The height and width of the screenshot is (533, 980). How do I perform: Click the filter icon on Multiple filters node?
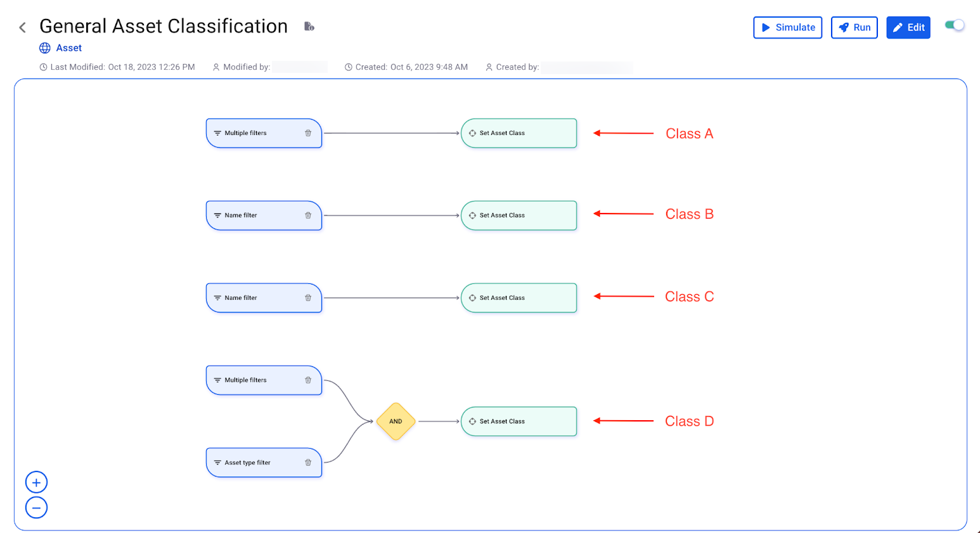point(217,133)
